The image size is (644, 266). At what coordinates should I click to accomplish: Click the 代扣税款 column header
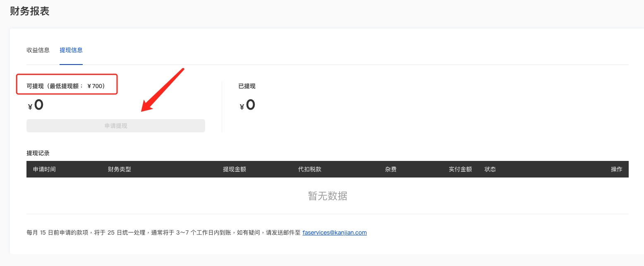pyautogui.click(x=310, y=169)
